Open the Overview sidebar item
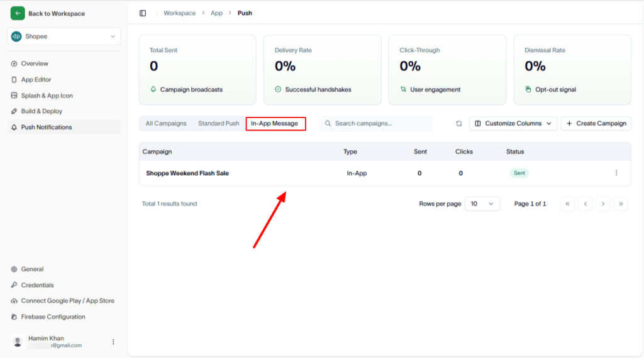Image resolution: width=644 pixels, height=358 pixels. pyautogui.click(x=35, y=63)
